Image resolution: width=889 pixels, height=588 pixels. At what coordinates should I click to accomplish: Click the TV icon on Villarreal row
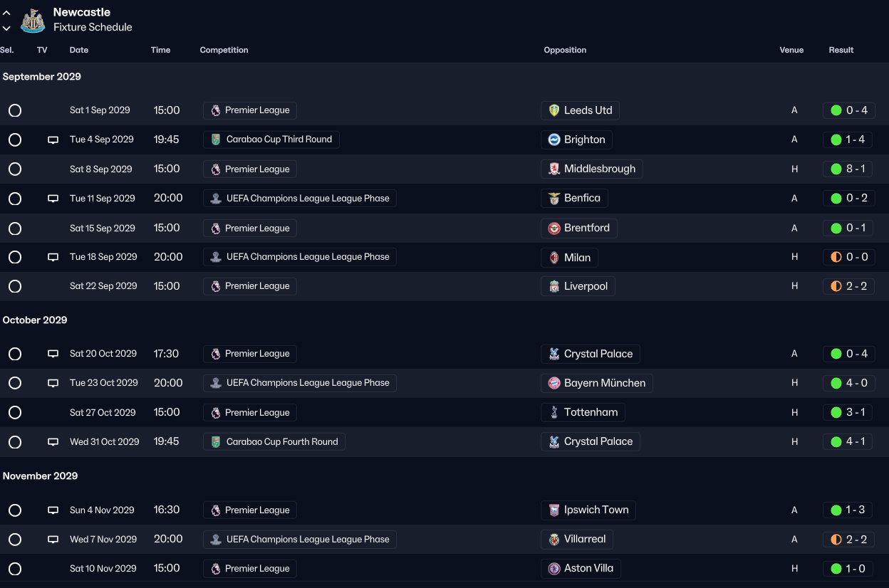[x=53, y=540]
